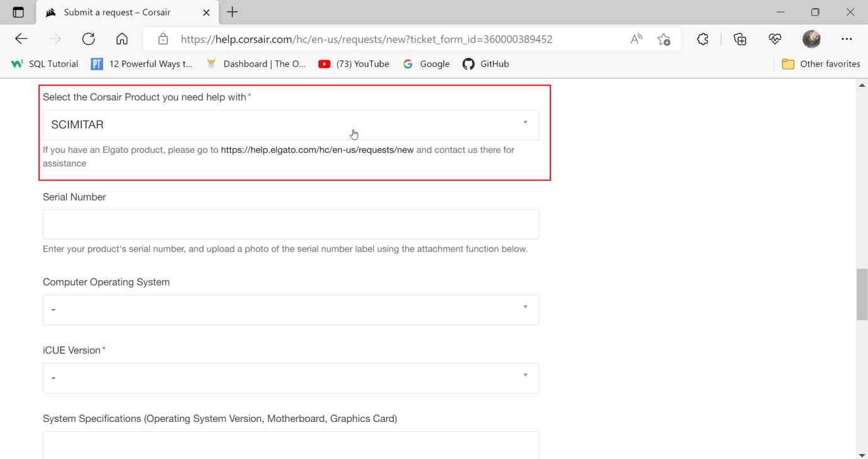Go back to the previous page
868x459 pixels.
pyautogui.click(x=21, y=39)
